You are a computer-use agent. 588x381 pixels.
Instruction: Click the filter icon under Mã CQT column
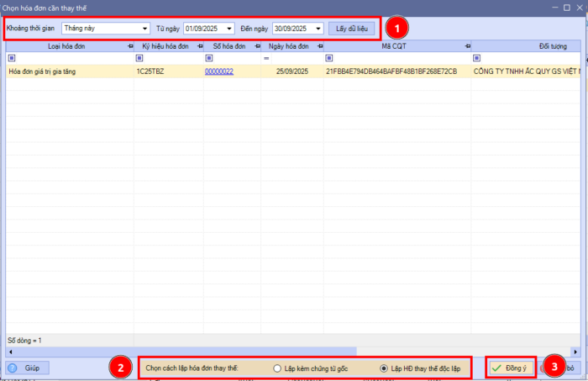coord(329,59)
